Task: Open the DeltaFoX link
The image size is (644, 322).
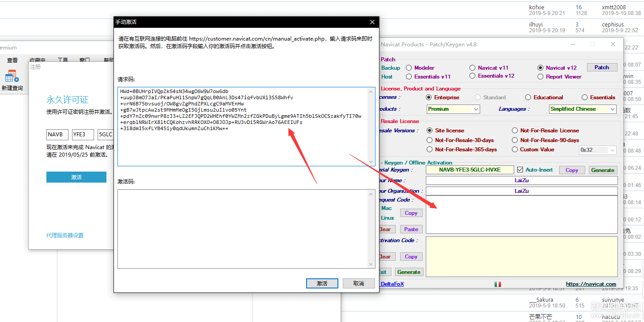Action: (392, 284)
